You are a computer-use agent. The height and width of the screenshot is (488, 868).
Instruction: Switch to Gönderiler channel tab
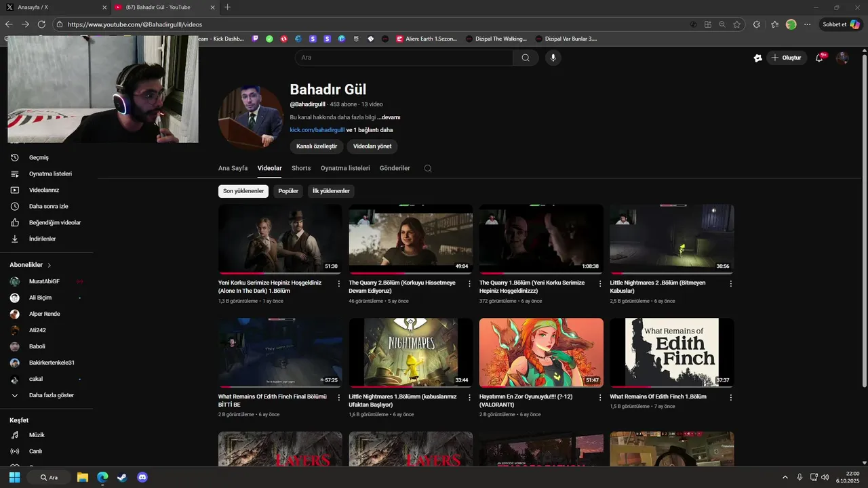[x=395, y=168]
